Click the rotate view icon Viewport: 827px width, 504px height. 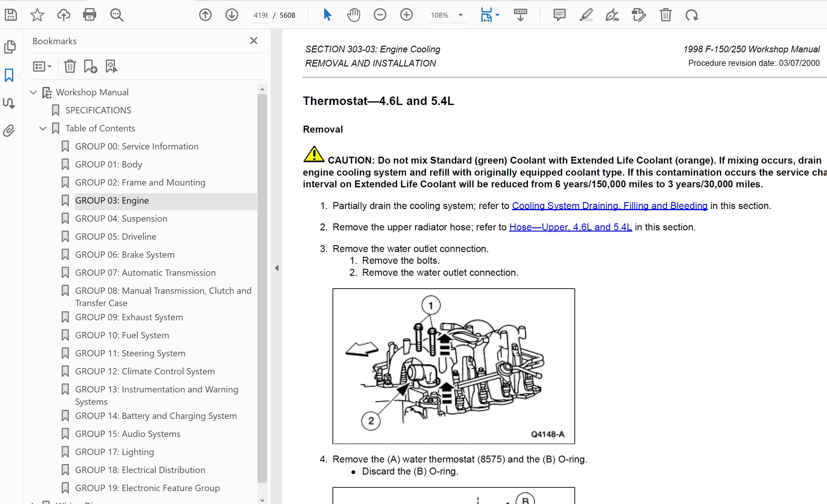coord(691,15)
